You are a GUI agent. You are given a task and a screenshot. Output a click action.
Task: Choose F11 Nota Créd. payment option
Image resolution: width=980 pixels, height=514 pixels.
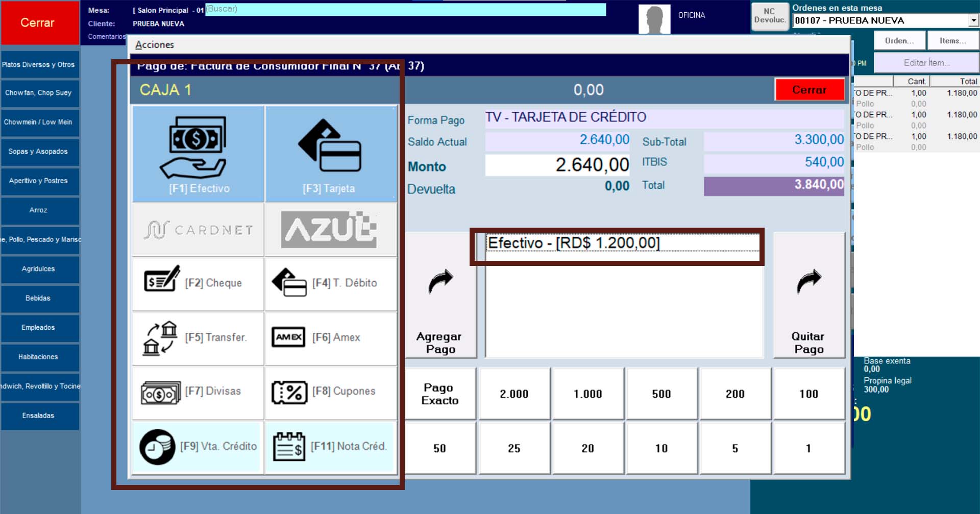click(x=331, y=447)
